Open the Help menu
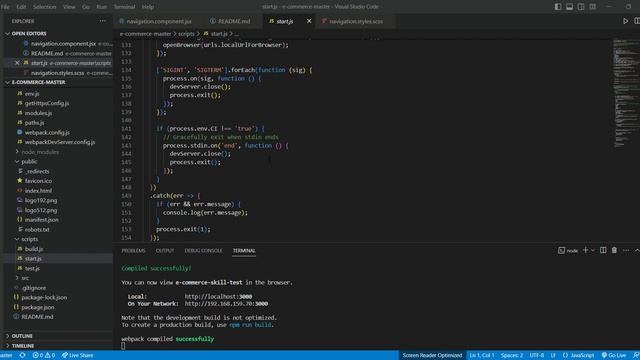640x360 pixels. [x=148, y=7]
